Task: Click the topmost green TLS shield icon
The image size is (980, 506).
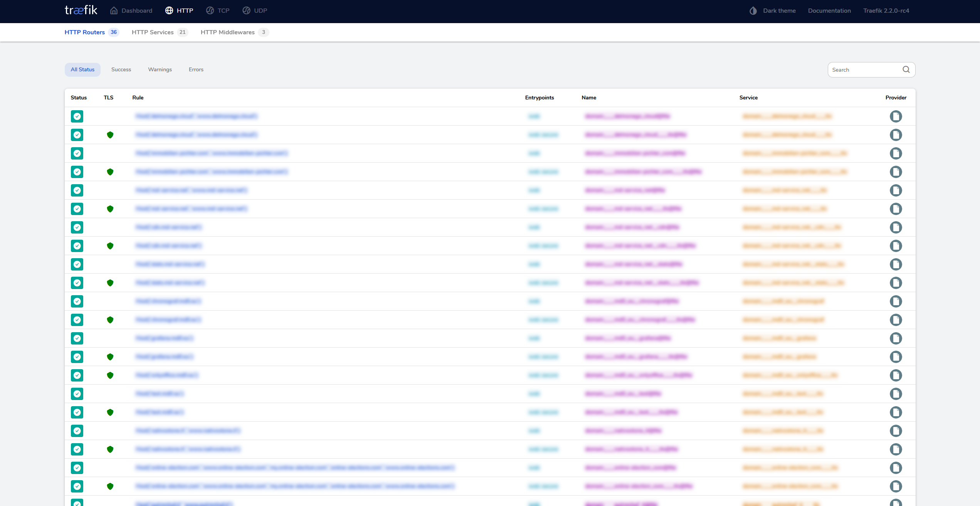Action: point(110,134)
